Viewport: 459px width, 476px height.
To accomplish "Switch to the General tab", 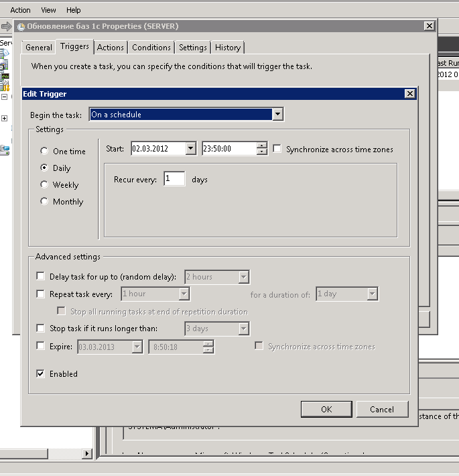I will pyautogui.click(x=38, y=48).
